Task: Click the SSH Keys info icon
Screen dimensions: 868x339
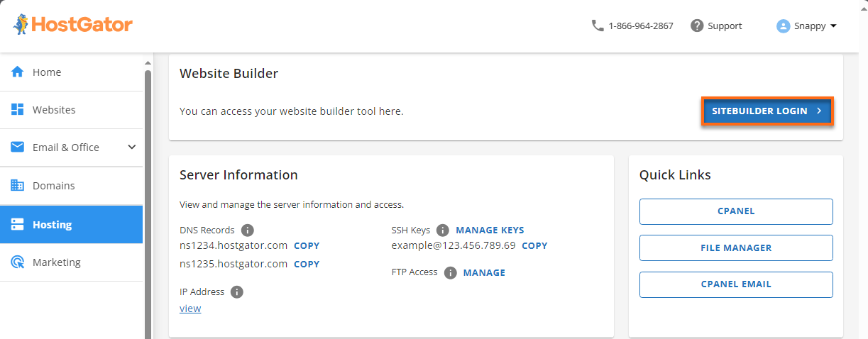Action: point(443,230)
